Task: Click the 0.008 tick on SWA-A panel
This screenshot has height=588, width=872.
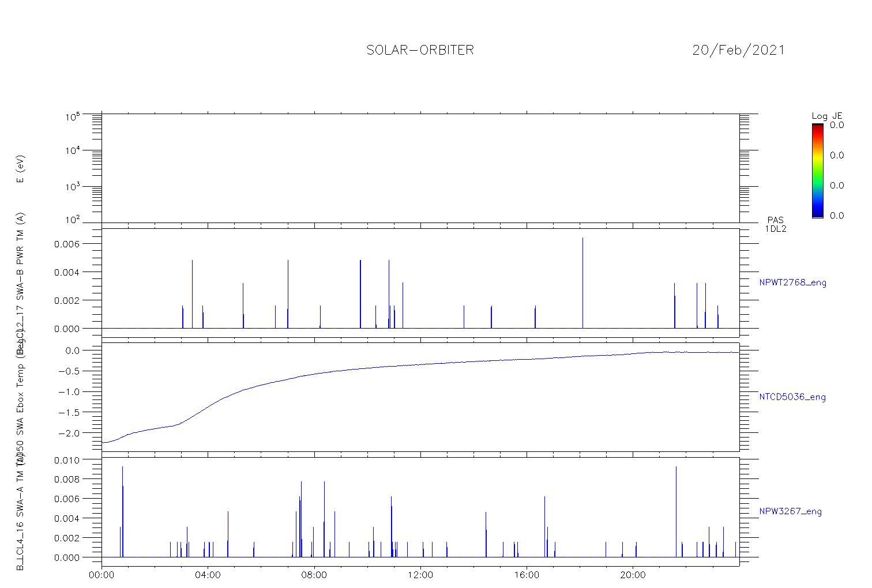Action: [x=67, y=479]
